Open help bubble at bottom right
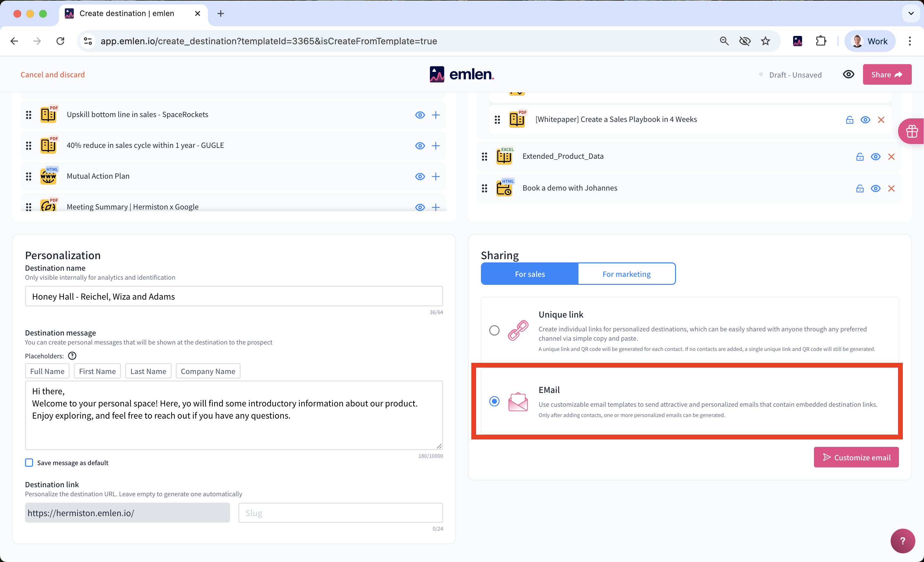Image resolution: width=924 pixels, height=562 pixels. point(902,541)
